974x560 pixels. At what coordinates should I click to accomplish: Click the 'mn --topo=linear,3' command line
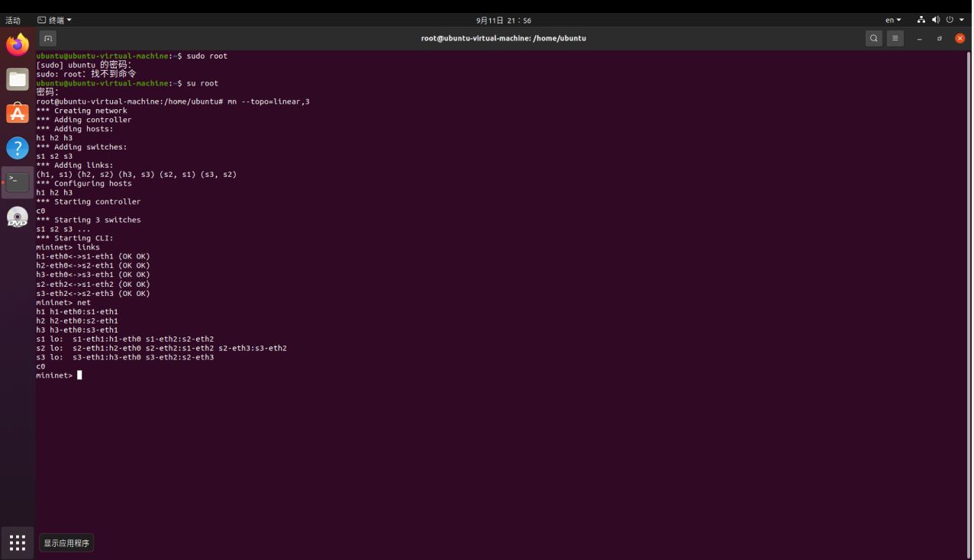173,101
